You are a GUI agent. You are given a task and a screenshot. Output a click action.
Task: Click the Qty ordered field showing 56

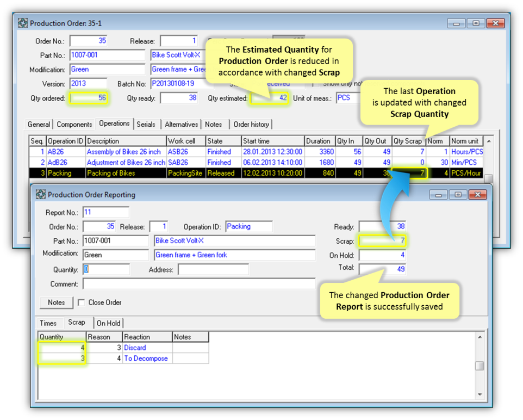(89, 98)
